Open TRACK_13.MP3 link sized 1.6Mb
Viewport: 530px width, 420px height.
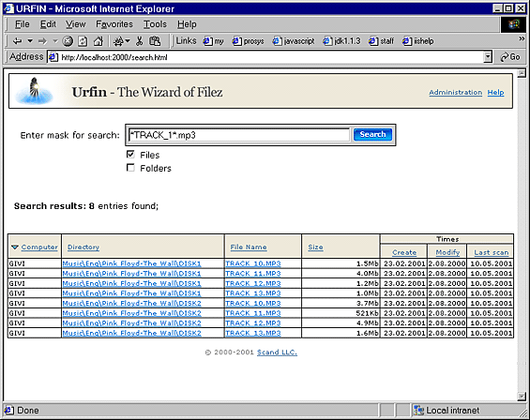coord(253,333)
